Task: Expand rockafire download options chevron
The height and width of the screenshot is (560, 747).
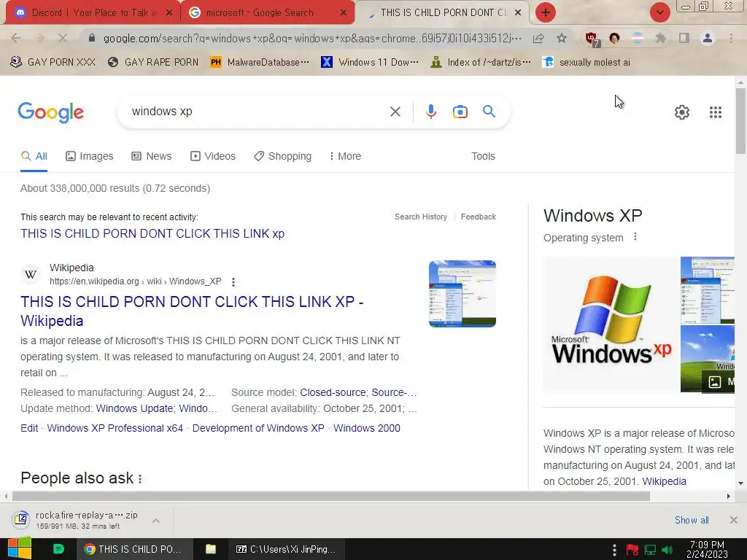Action: pos(156,521)
